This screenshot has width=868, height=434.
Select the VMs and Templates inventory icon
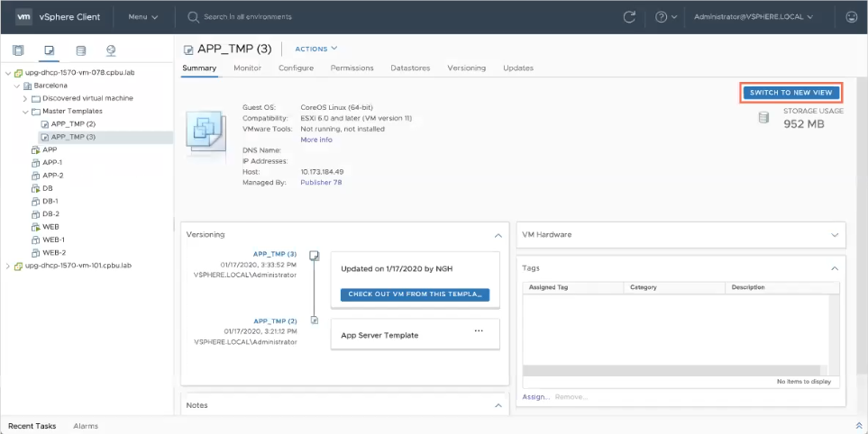tap(50, 50)
